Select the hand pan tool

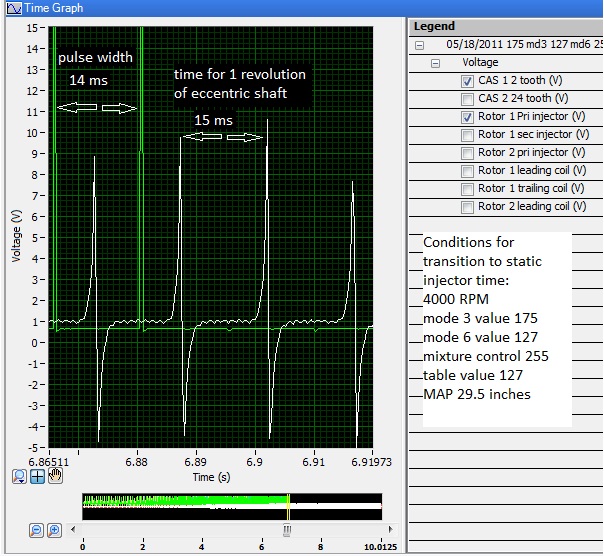pyautogui.click(x=55, y=476)
